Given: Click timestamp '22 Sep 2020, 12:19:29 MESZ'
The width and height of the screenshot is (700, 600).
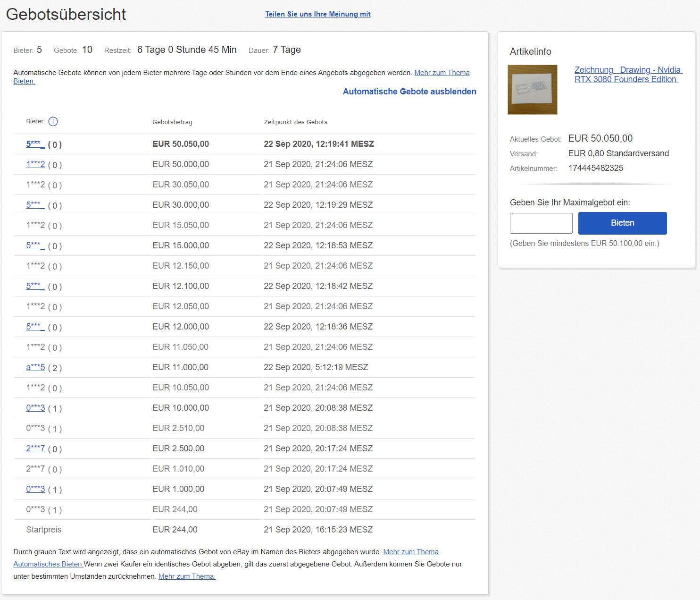Looking at the screenshot, I should [318, 205].
